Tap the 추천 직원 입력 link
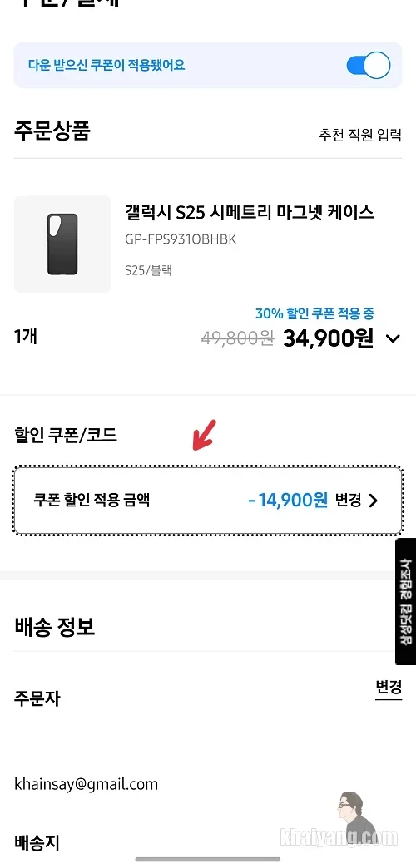Image resolution: width=416 pixels, height=868 pixels. click(360, 135)
